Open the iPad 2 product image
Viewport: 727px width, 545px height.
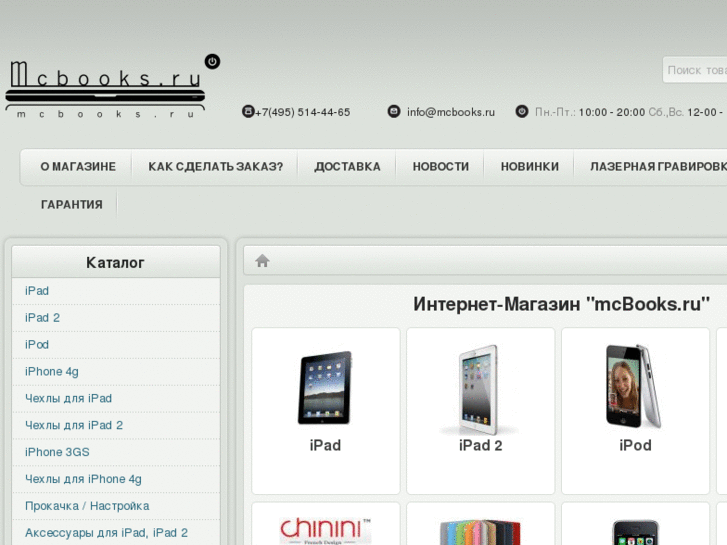click(x=478, y=390)
